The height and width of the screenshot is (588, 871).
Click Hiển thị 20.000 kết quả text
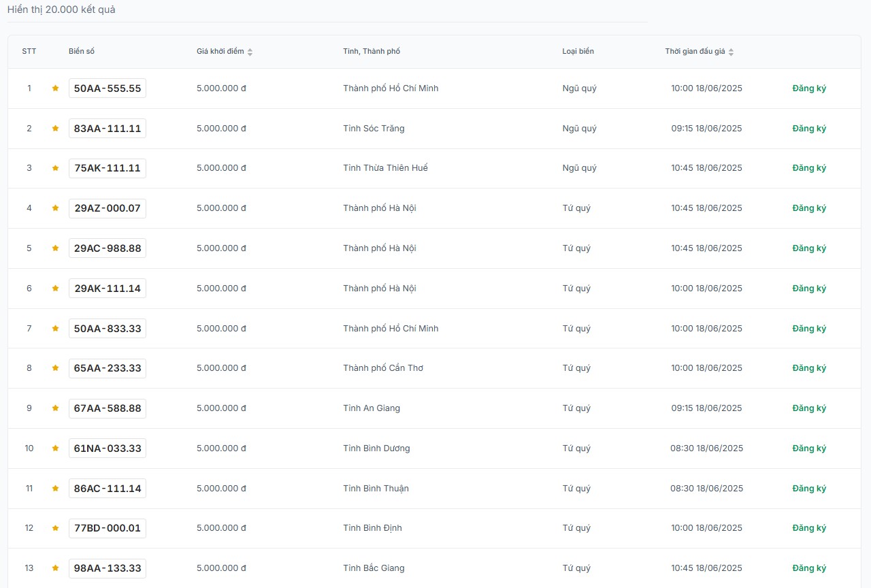[61, 10]
